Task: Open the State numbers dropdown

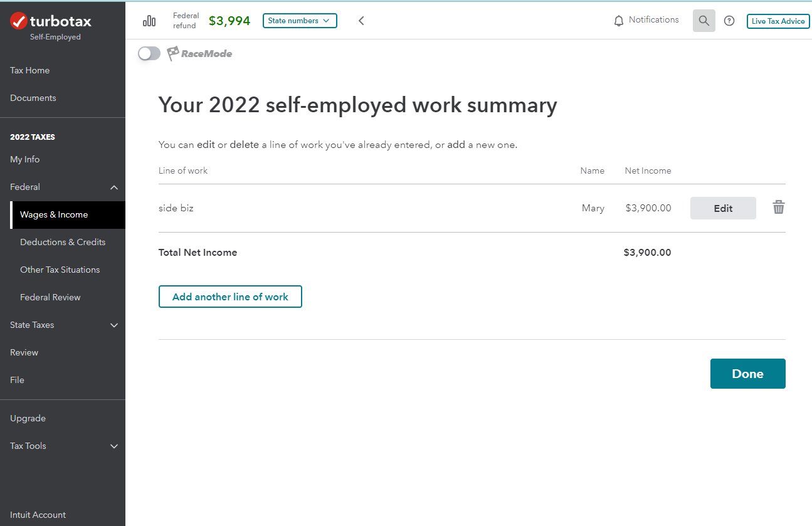Action: click(x=300, y=21)
